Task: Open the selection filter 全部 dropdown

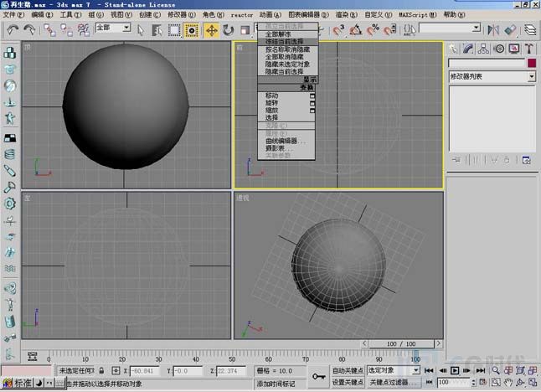Action: tap(113, 28)
